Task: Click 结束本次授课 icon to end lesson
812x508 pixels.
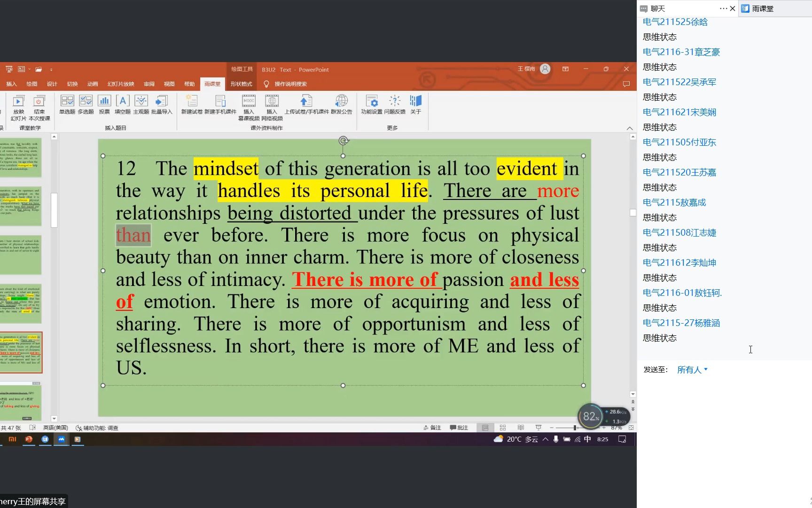Action: click(x=39, y=108)
